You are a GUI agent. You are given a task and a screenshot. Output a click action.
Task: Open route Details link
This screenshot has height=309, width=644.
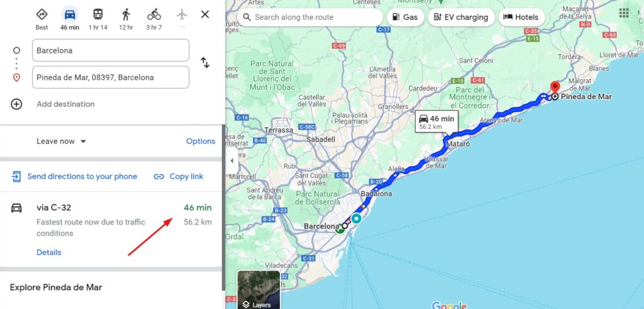(49, 252)
